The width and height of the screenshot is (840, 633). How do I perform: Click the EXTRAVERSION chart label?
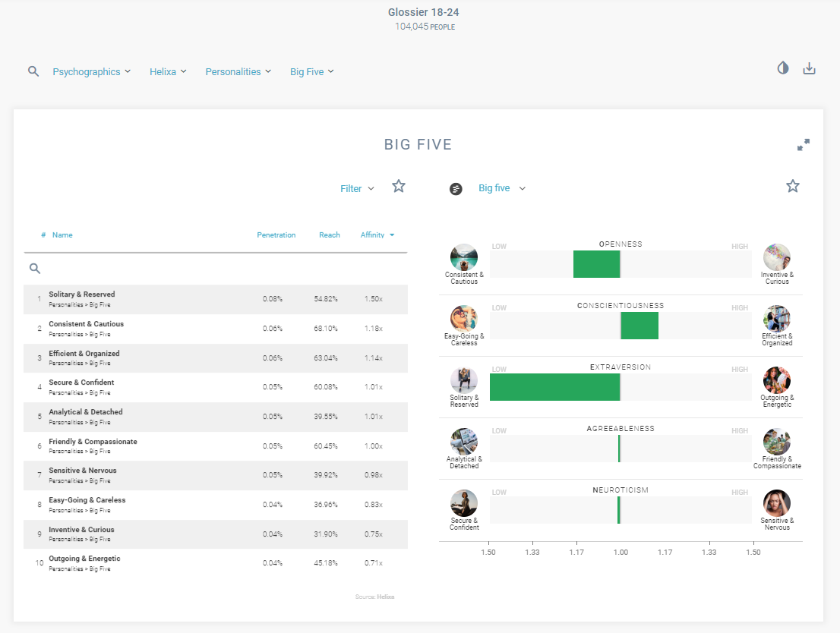[621, 367]
